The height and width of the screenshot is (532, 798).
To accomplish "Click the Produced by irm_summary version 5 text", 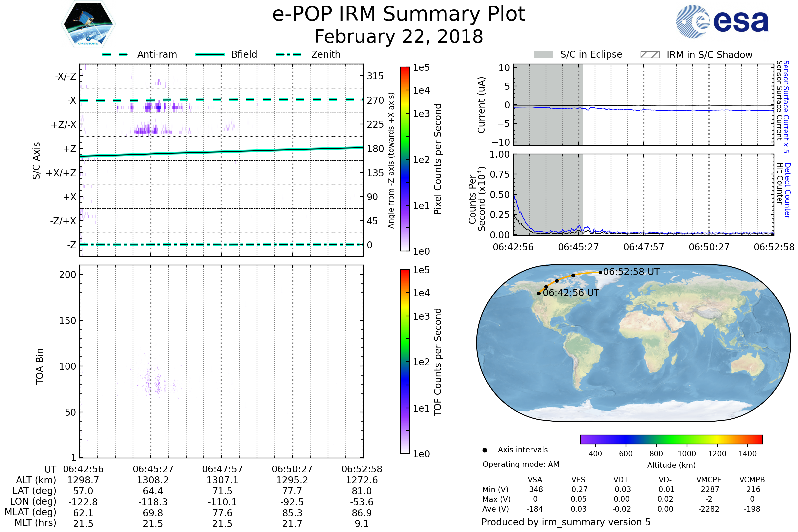I will 566,522.
